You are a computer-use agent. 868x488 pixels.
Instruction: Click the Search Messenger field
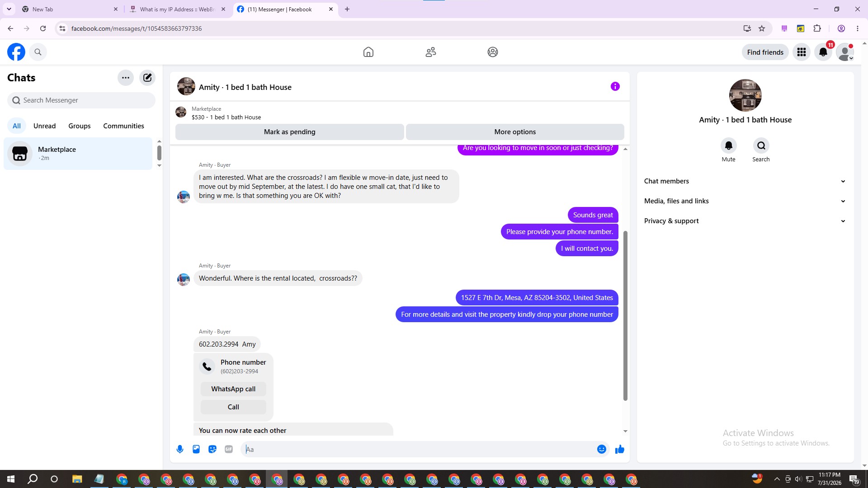tap(81, 100)
